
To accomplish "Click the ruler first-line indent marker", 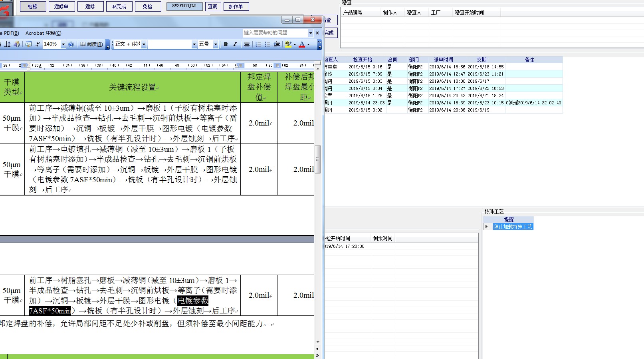I will (28, 63).
